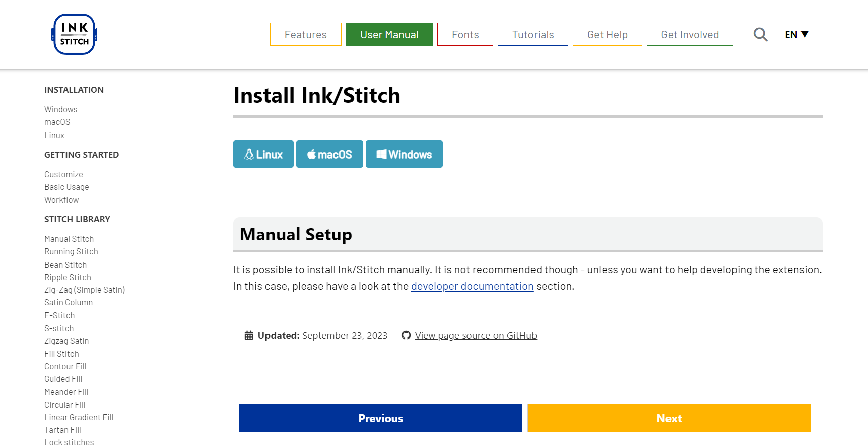Viewport: 868px width, 448px height.
Task: Click the Ink/Stitch logo
Action: [x=75, y=34]
